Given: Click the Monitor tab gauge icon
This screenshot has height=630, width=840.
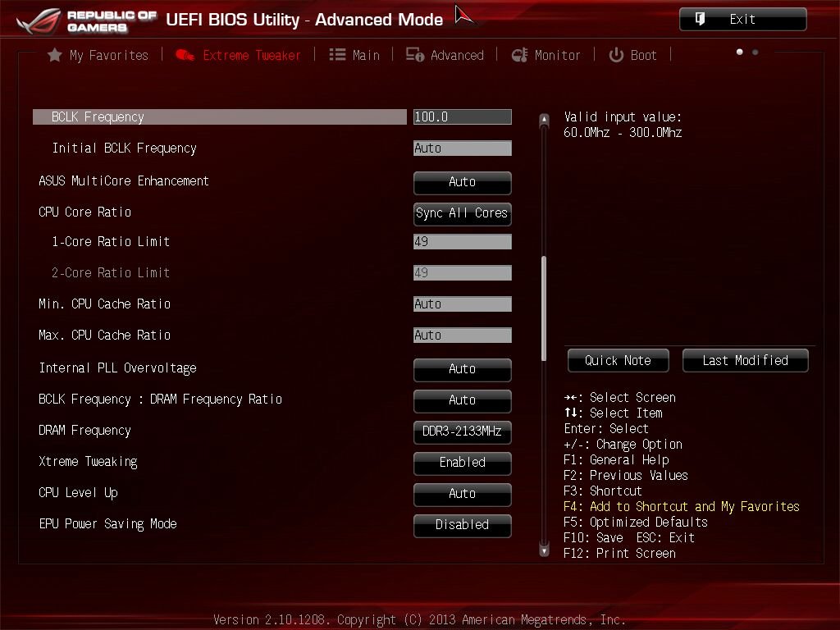Looking at the screenshot, I should click(519, 55).
